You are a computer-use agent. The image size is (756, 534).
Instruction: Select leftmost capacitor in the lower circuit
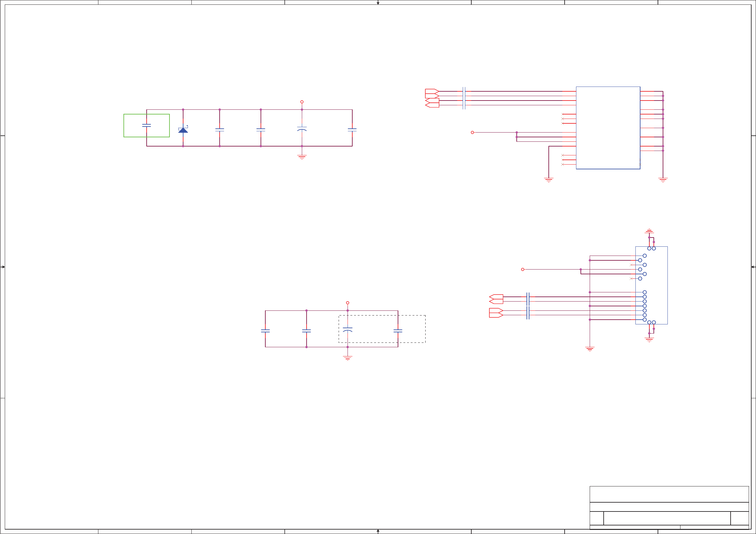(265, 331)
